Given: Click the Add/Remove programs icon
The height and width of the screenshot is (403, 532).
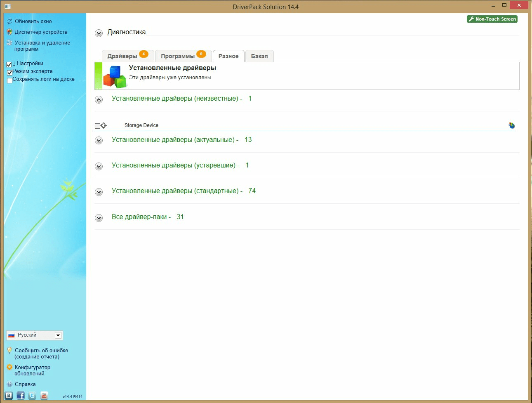Looking at the screenshot, I should (x=9, y=42).
